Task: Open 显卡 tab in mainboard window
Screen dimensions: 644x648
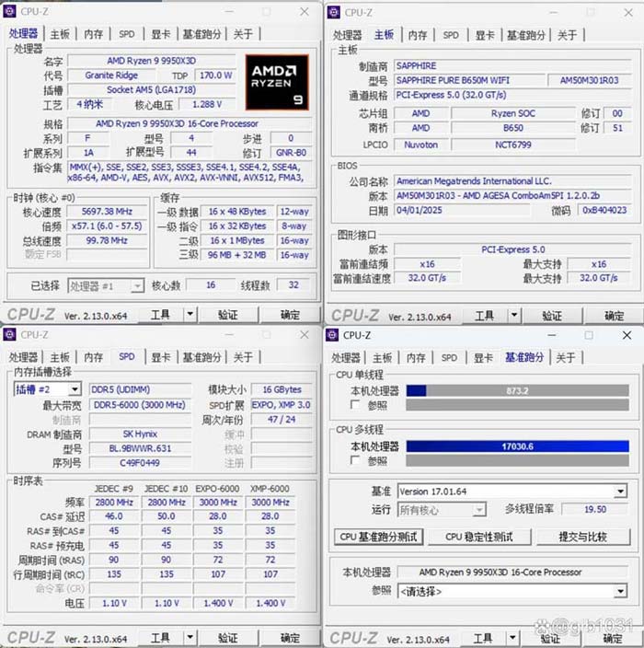Action: (485, 35)
